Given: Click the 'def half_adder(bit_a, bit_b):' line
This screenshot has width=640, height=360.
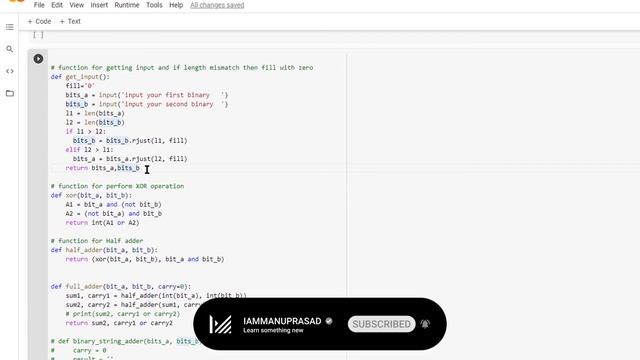Looking at the screenshot, I should (104, 250).
